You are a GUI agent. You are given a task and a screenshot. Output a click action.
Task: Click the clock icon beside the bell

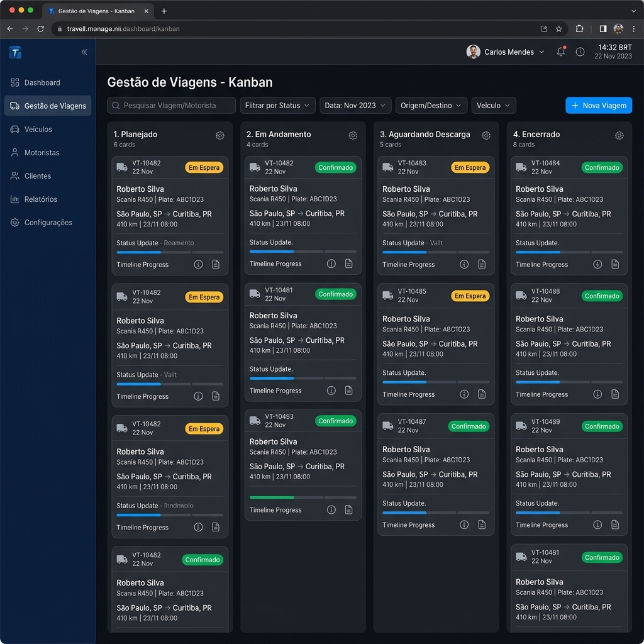[580, 52]
